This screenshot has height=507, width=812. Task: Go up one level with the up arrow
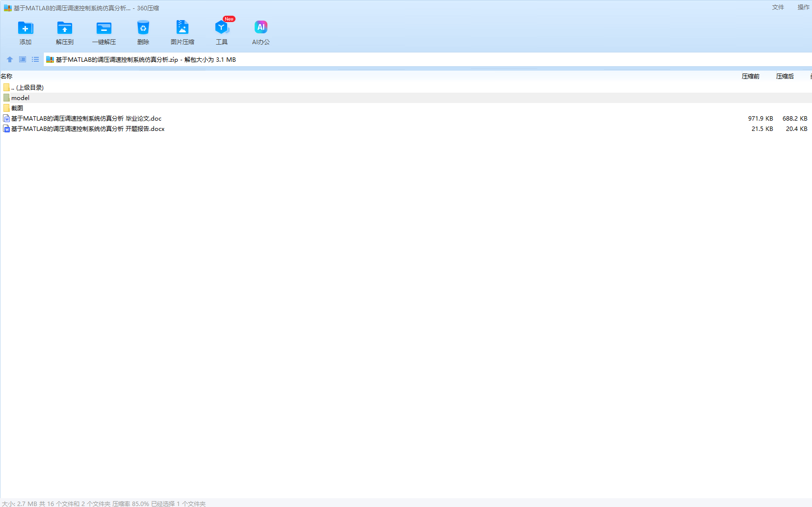[x=10, y=59]
